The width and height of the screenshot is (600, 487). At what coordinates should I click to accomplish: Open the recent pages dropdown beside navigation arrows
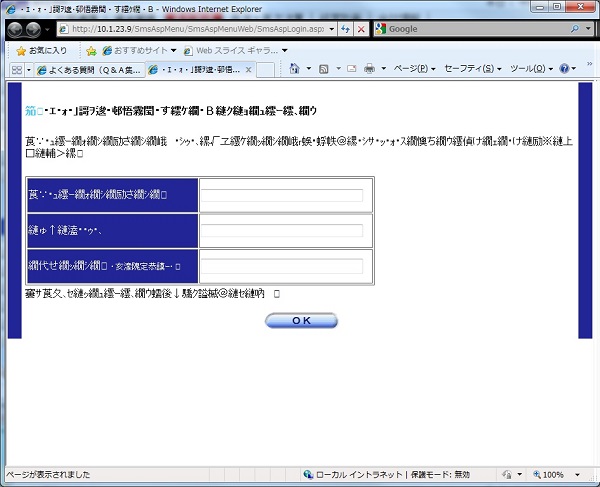click(x=47, y=29)
